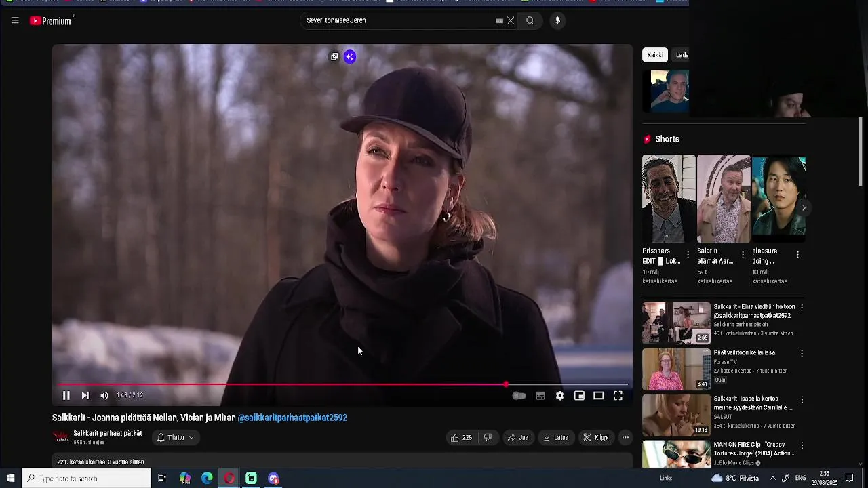This screenshot has height=488, width=868.
Task: Open options for 'Elina viedään hoitoon' video
Action: 802,308
